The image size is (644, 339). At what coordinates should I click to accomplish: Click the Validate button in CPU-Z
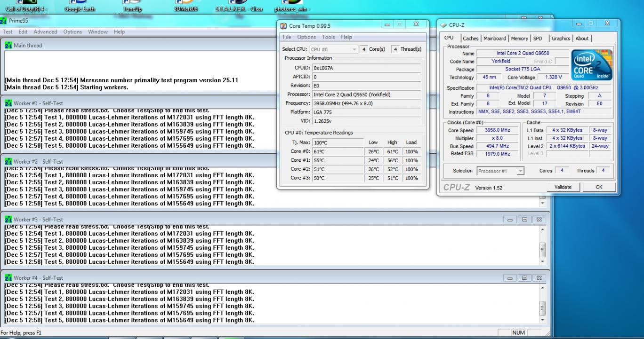click(562, 187)
